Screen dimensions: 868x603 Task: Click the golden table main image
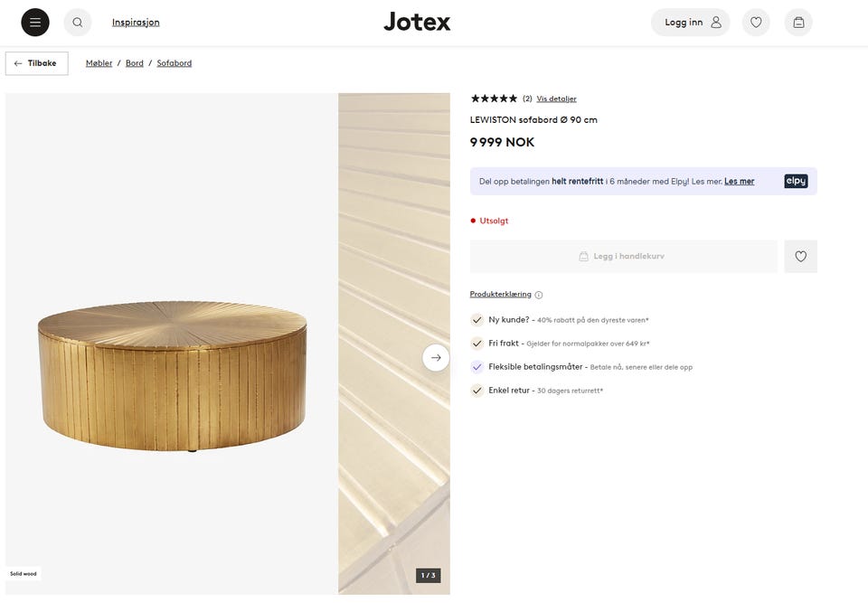[x=172, y=344]
